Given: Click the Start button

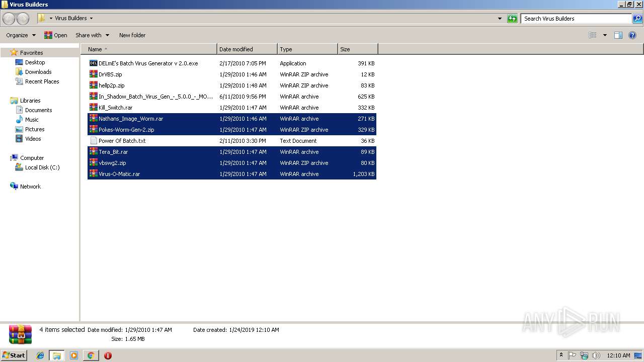Looking at the screenshot, I should [x=14, y=355].
